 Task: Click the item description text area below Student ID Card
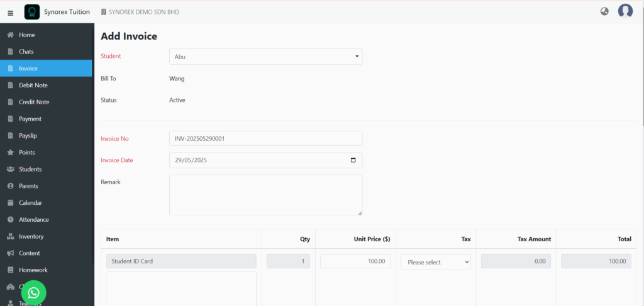tap(181, 289)
